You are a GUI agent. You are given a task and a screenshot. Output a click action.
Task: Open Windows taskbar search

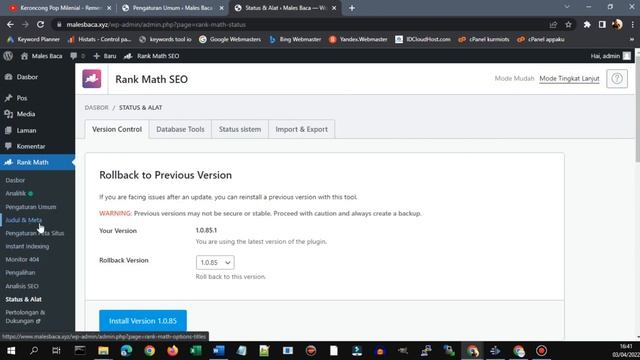point(34,351)
